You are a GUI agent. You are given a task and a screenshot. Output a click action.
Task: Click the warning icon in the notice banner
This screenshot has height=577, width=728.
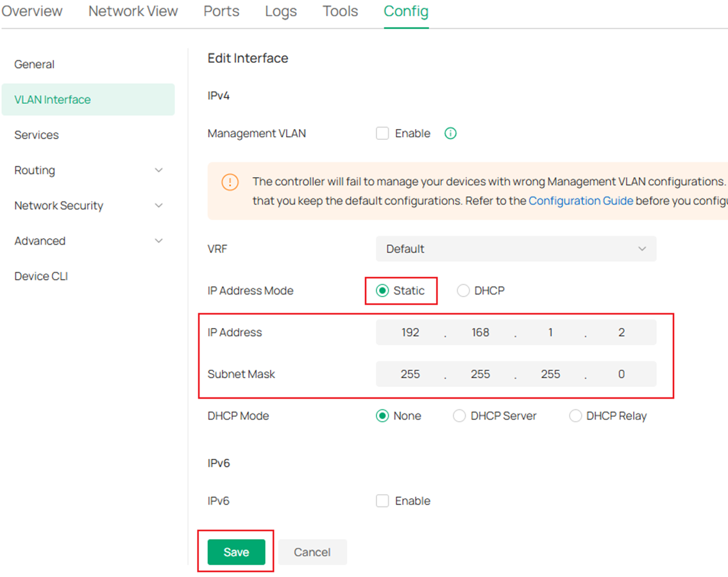point(230,182)
